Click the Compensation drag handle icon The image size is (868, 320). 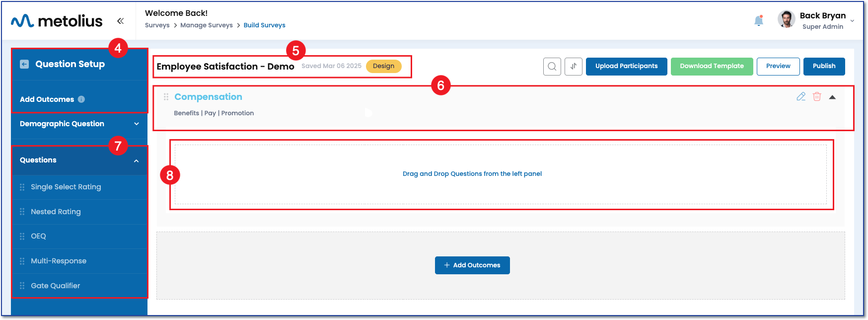tap(166, 97)
